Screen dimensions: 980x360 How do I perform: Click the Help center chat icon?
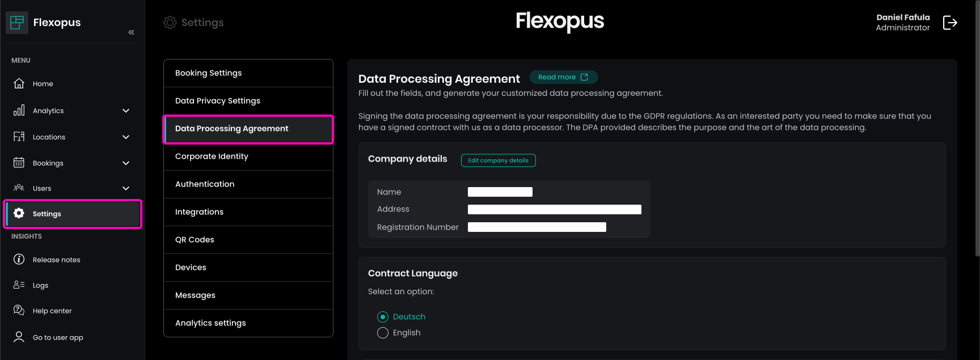tap(19, 310)
